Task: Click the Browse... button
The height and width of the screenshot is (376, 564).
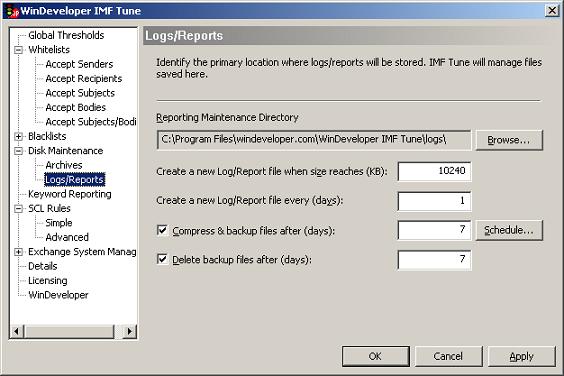Action: 509,140
